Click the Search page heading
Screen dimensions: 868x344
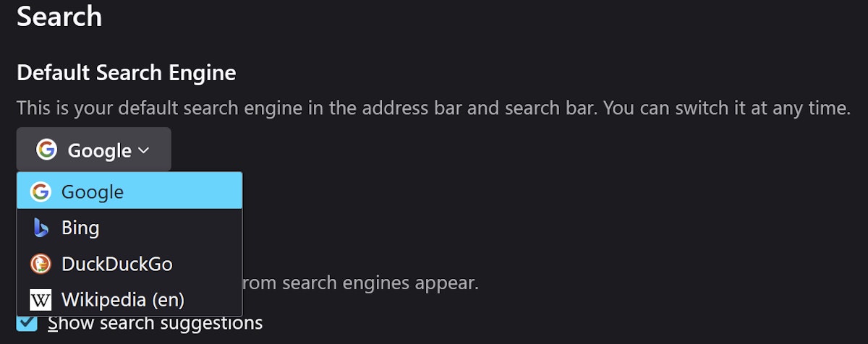[x=59, y=16]
